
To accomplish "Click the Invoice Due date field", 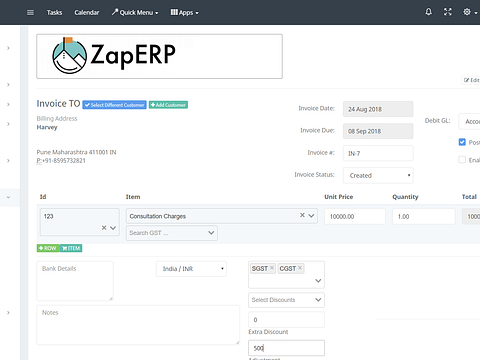I will pyautogui.click(x=378, y=131).
